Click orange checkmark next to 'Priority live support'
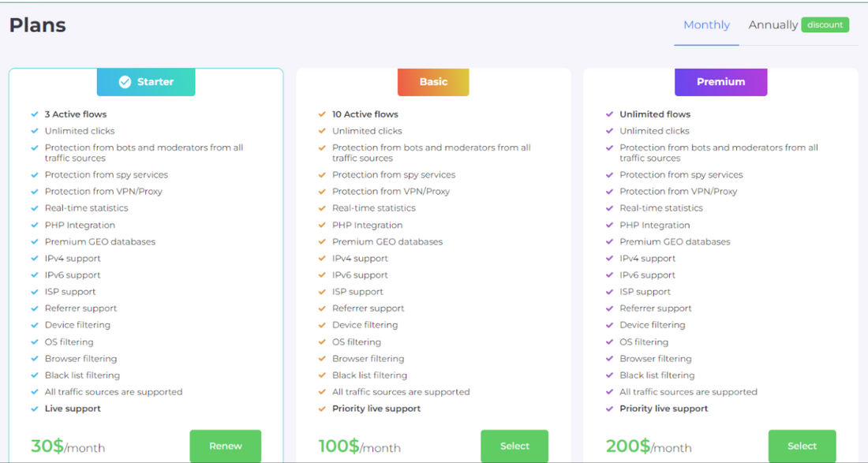The image size is (868, 463). pos(322,409)
